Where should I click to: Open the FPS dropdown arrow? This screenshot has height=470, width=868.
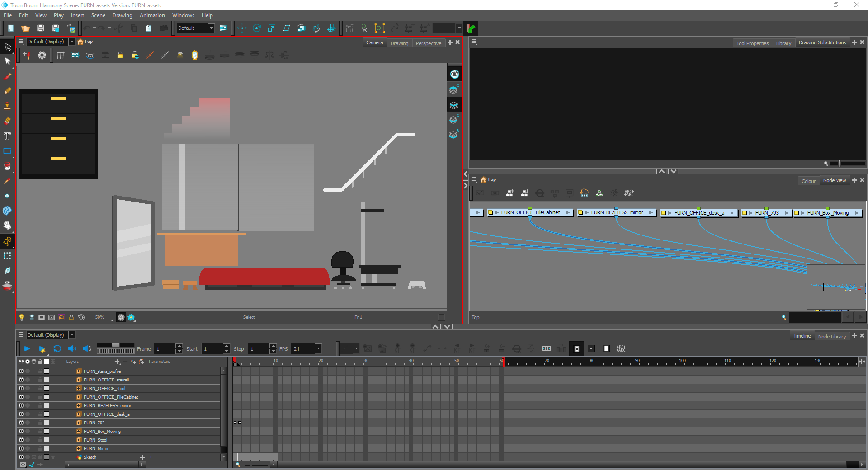(318, 348)
